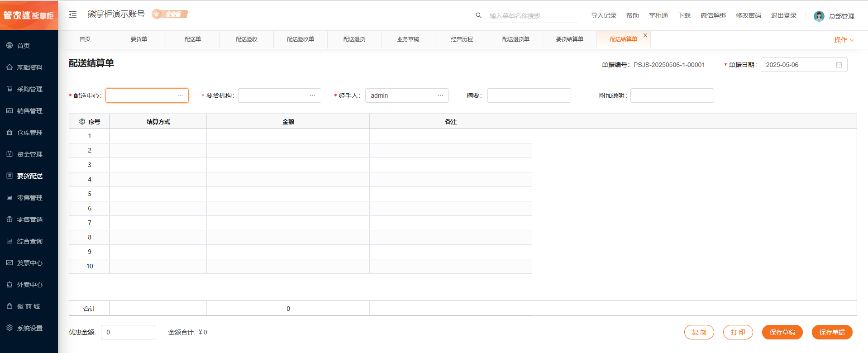Open 经手人 selector ellipsis
The width and height of the screenshot is (868, 353).
440,95
